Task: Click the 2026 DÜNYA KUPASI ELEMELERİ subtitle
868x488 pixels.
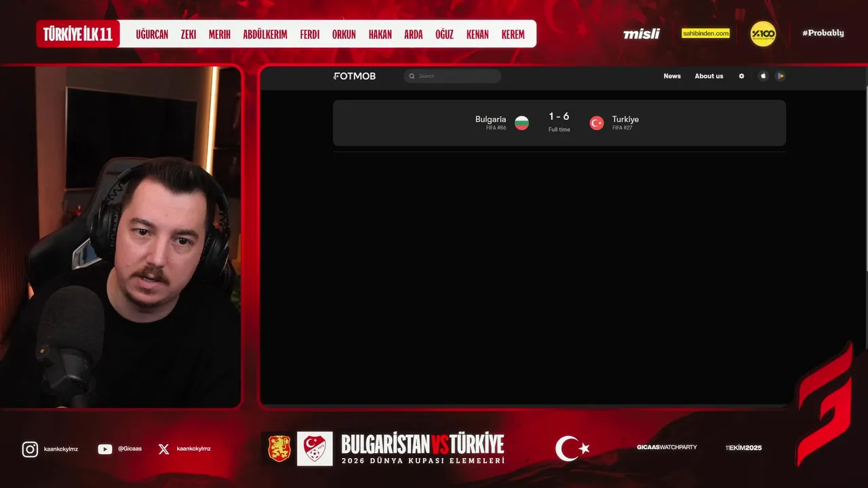Action: 422,461
